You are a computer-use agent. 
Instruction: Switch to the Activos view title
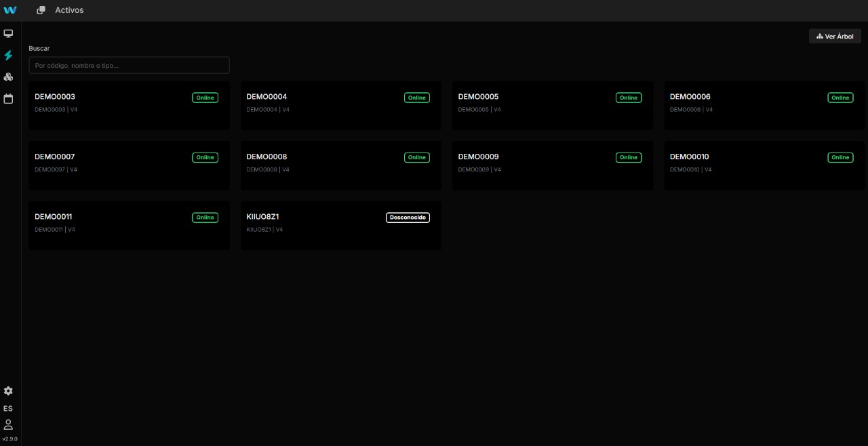click(69, 10)
